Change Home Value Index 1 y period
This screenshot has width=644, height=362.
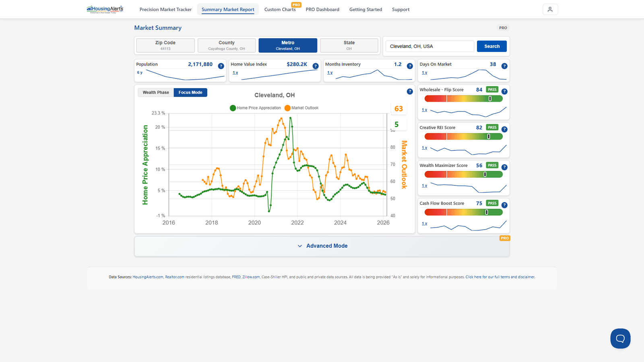point(235,73)
